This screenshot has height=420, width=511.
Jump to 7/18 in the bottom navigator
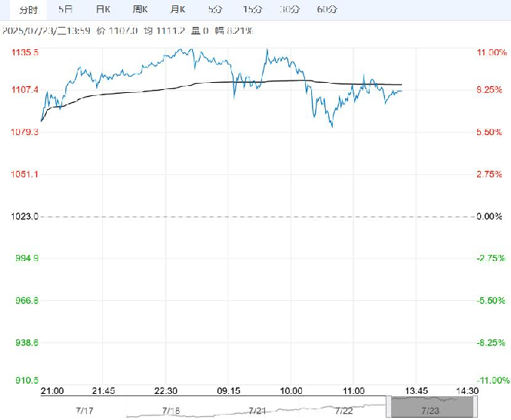point(171,411)
